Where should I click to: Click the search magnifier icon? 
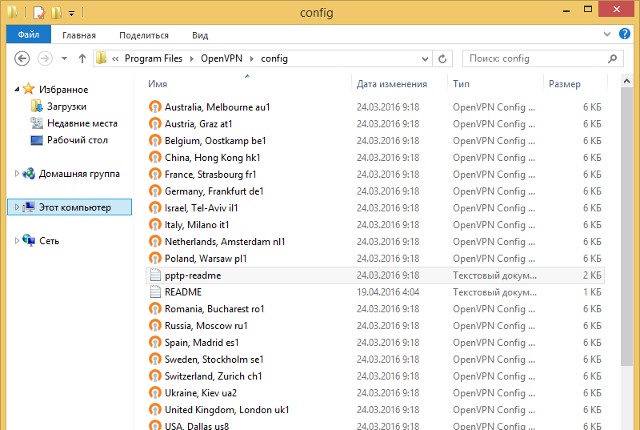[x=612, y=59]
